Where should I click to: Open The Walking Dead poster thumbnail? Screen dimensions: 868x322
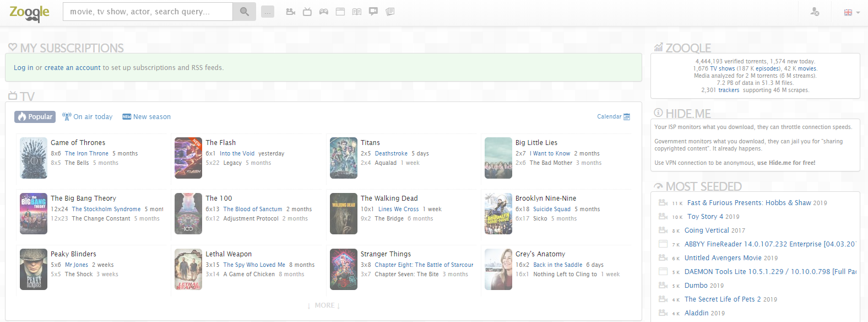(x=344, y=214)
